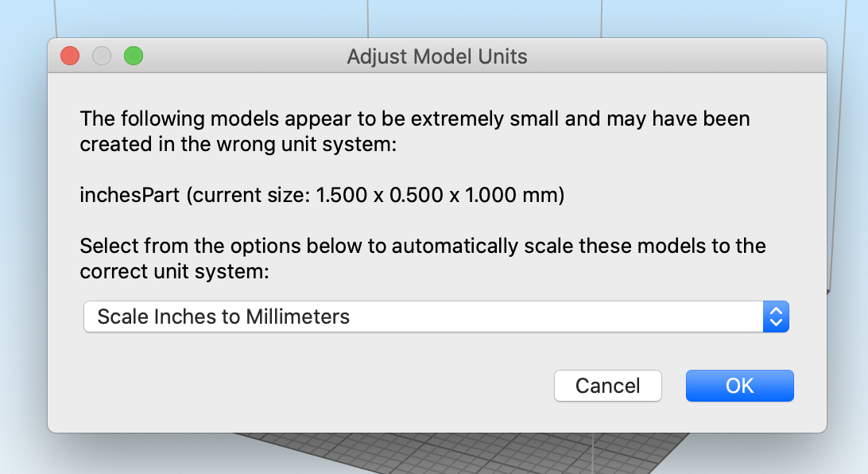The height and width of the screenshot is (474, 868).
Task: Click empty title bar area right of the title
Action: coord(676,56)
